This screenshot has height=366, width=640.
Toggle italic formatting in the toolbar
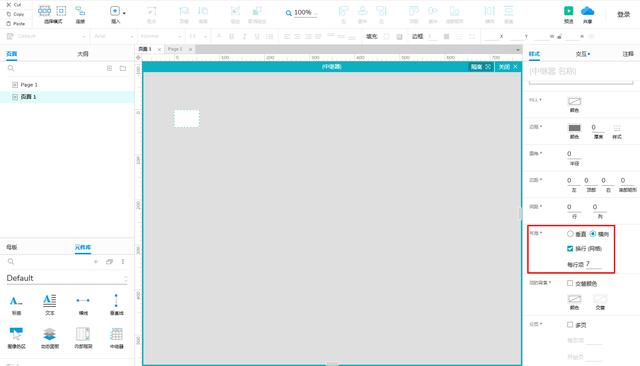244,36
